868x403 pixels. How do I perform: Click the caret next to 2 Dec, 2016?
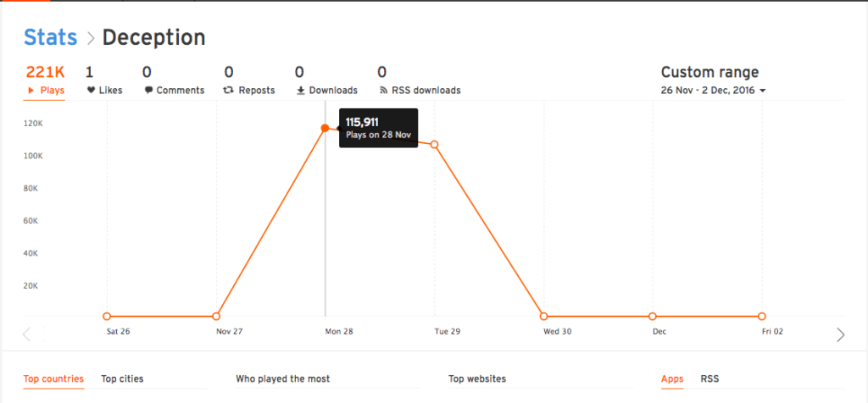coord(763,91)
